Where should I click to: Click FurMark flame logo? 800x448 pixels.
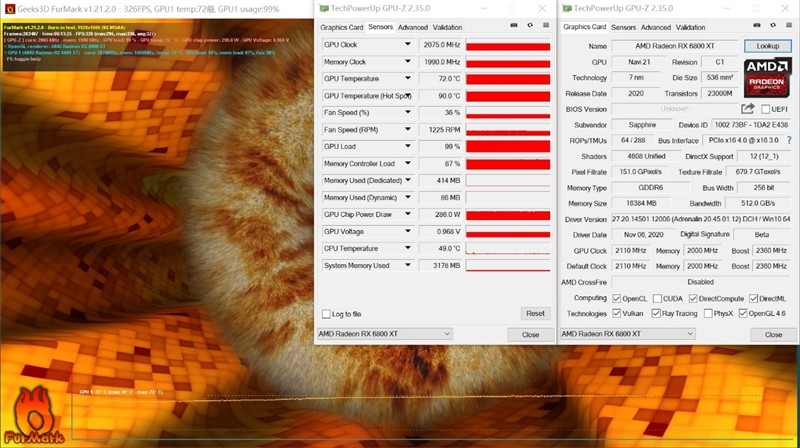(x=34, y=415)
